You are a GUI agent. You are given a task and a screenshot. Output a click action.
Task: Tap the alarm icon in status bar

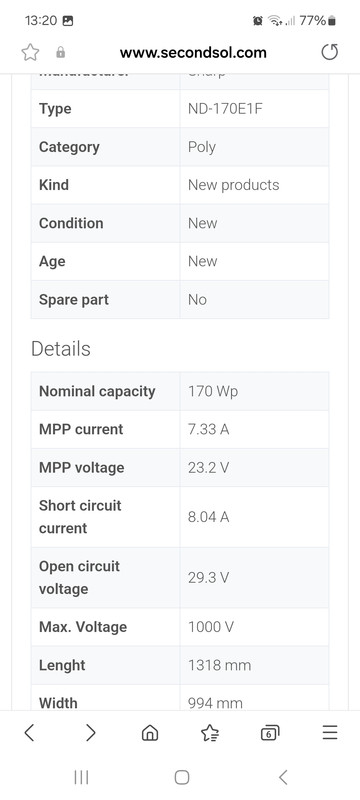click(x=258, y=21)
